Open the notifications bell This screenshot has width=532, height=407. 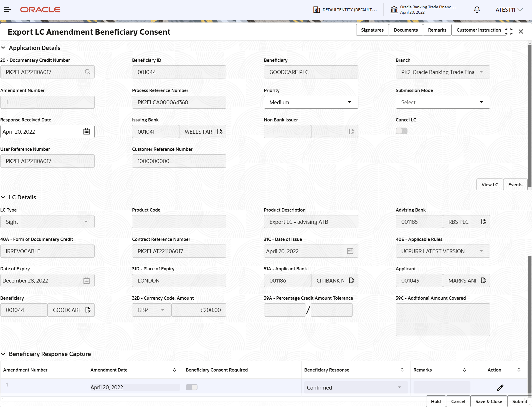(477, 10)
